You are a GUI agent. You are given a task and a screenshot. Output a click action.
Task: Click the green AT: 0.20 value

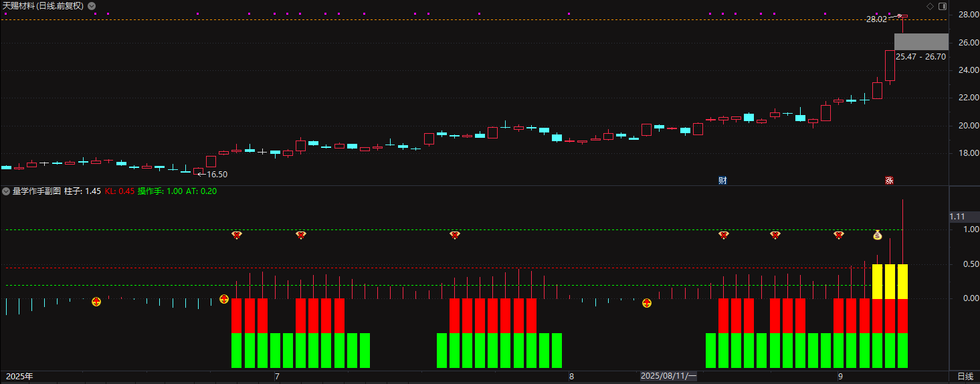201,191
